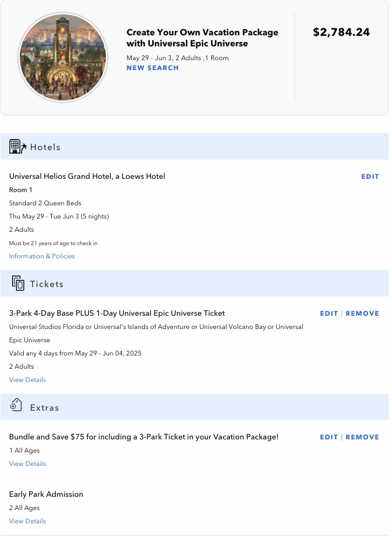Select the Universal Helios Grand Hotel name

pyautogui.click(x=87, y=177)
